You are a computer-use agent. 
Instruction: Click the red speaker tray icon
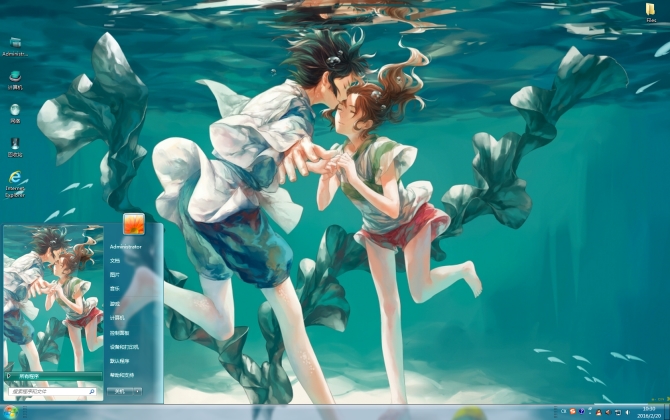608,412
